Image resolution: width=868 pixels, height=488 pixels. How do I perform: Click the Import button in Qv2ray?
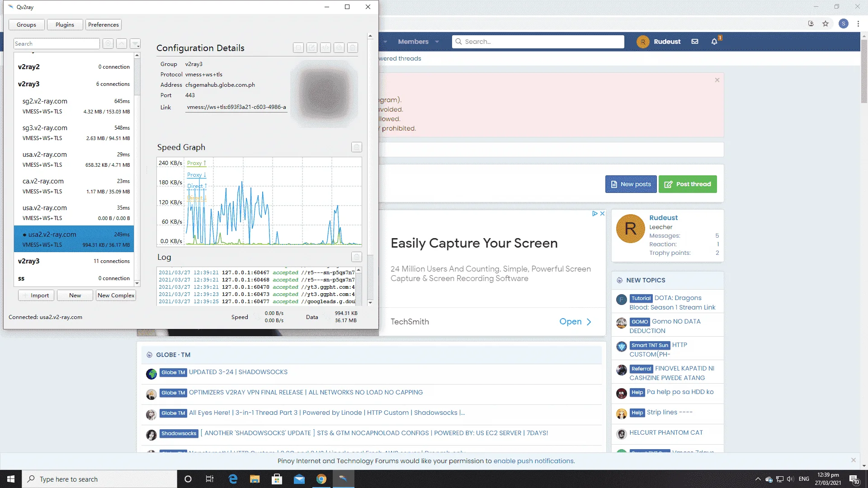click(x=36, y=296)
